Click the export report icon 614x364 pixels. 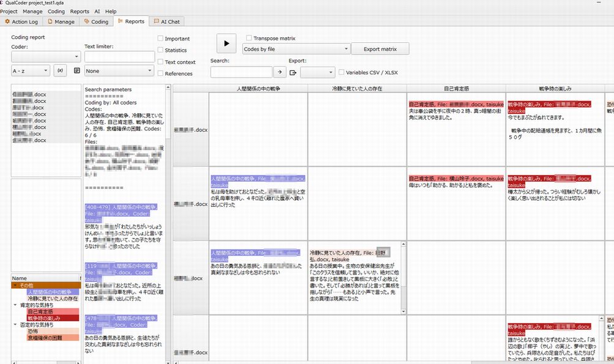pyautogui.click(x=293, y=72)
